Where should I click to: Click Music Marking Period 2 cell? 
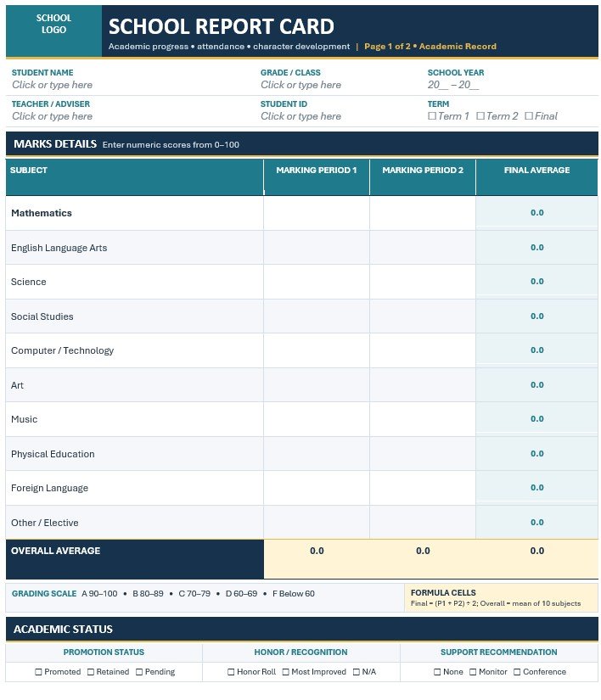pos(423,419)
